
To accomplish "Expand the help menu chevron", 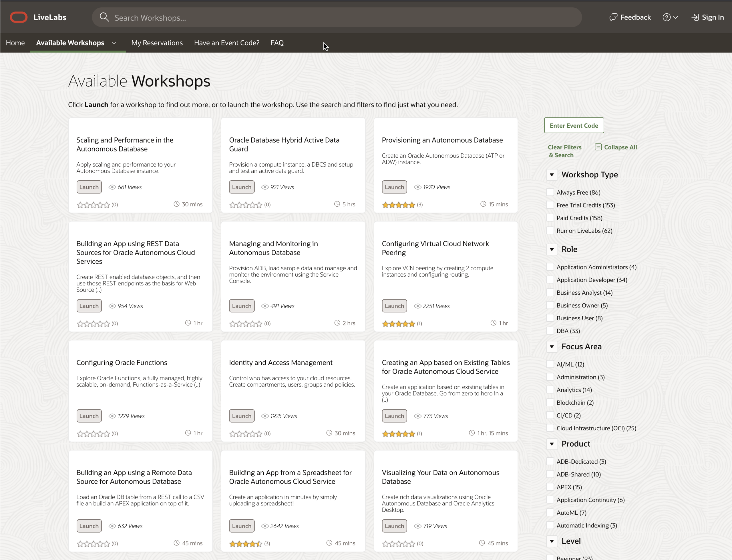I will click(x=676, y=17).
